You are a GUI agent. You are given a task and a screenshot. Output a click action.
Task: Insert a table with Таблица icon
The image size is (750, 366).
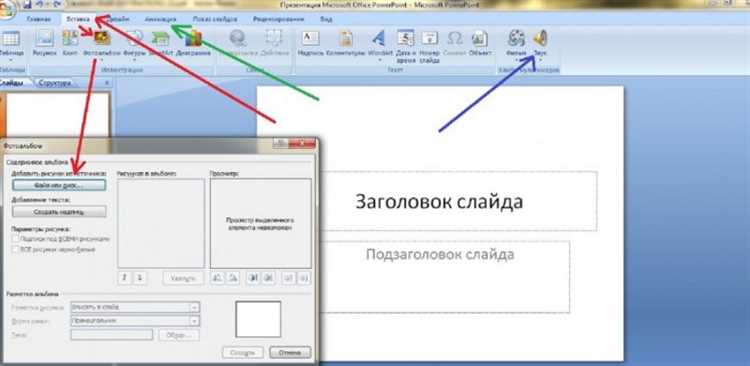pos(11,39)
